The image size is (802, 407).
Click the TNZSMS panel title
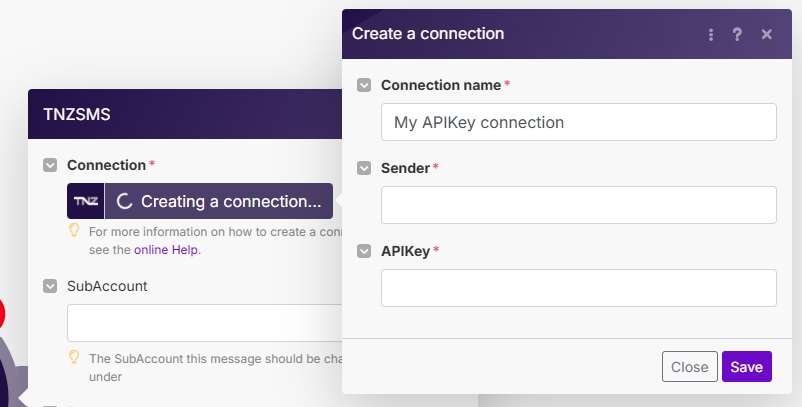(77, 114)
